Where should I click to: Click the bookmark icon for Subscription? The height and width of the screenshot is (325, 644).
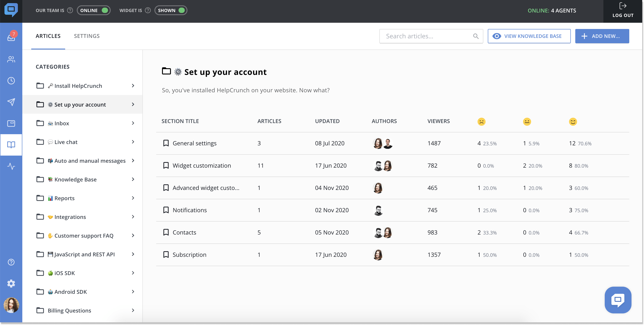coord(166,255)
